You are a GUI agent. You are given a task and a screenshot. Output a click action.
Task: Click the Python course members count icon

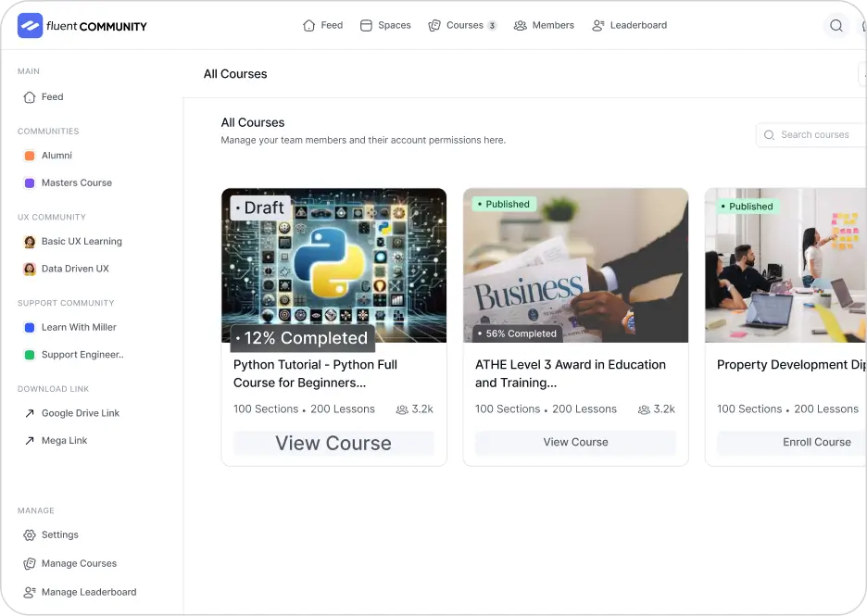point(402,409)
